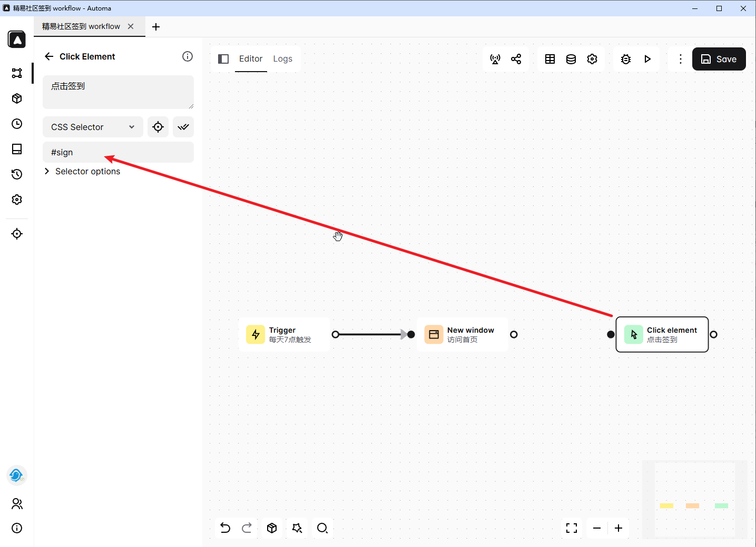Switch to the Logs tab
This screenshot has height=547, width=756.
point(282,59)
